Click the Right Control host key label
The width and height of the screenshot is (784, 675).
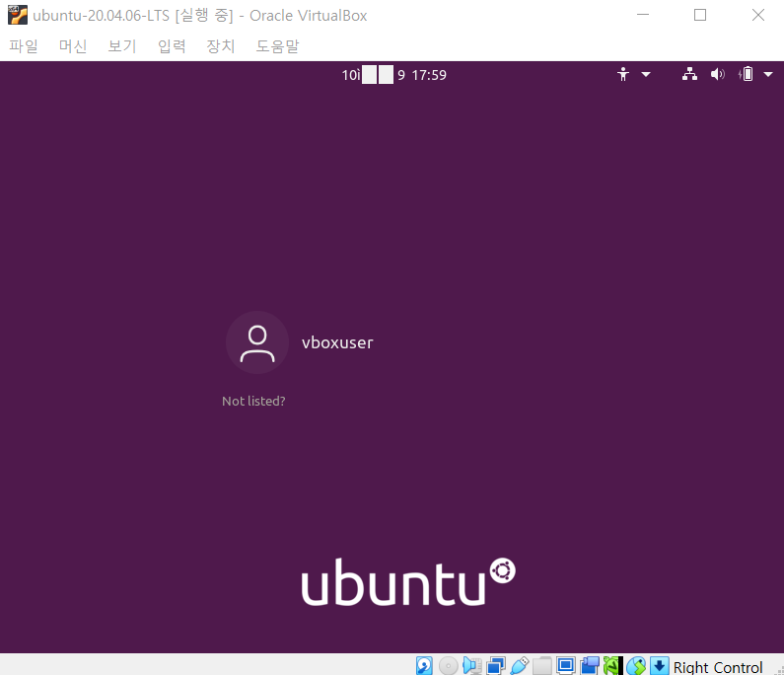click(718, 667)
